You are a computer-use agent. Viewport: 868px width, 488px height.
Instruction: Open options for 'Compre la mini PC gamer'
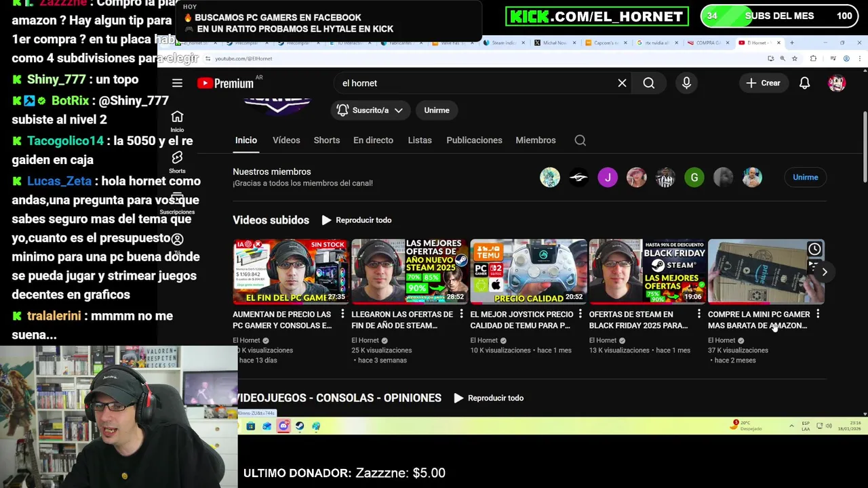tap(818, 314)
